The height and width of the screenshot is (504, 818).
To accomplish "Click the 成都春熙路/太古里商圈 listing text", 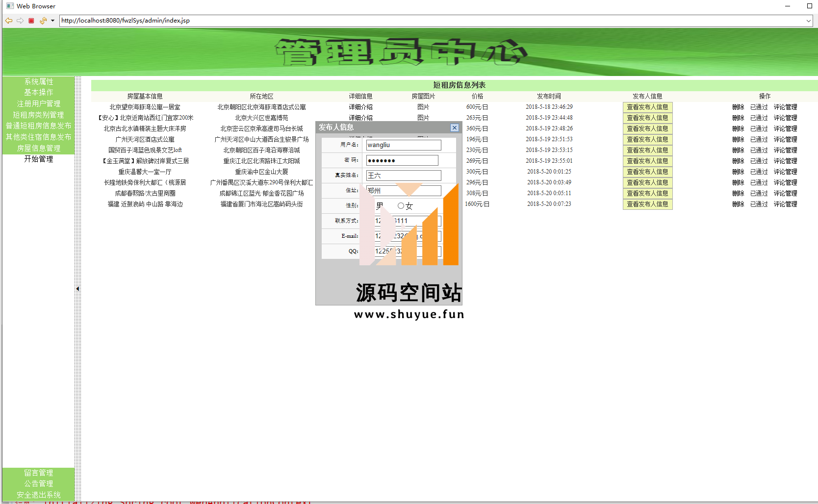I will pyautogui.click(x=145, y=193).
